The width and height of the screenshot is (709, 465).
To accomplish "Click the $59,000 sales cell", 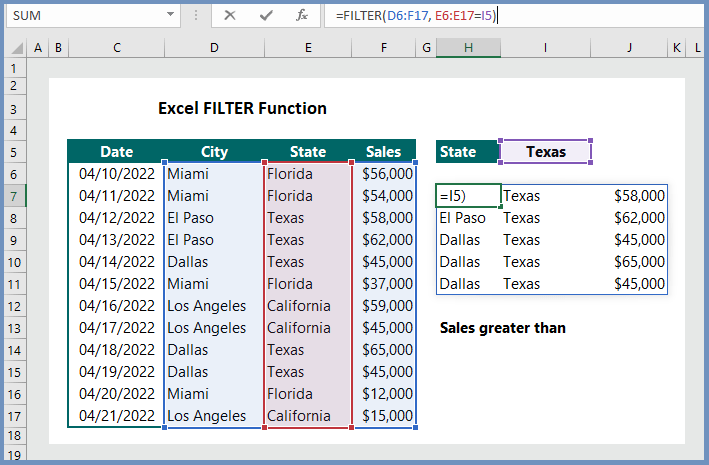I will pos(384,306).
